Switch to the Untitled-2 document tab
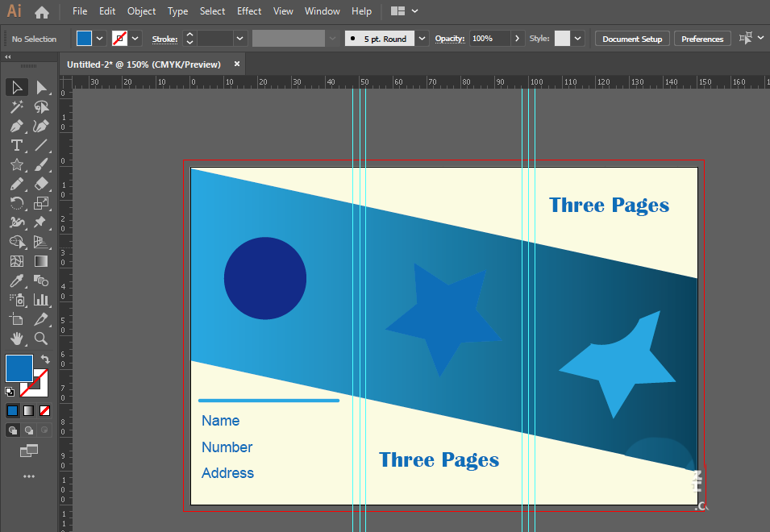The height and width of the screenshot is (532, 770). [x=144, y=64]
